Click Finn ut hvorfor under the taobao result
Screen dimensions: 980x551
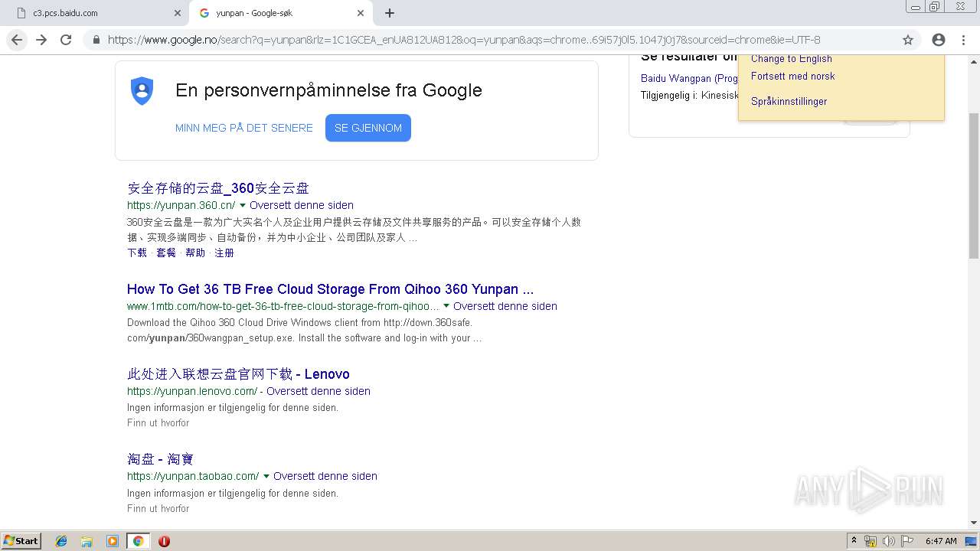click(x=158, y=509)
